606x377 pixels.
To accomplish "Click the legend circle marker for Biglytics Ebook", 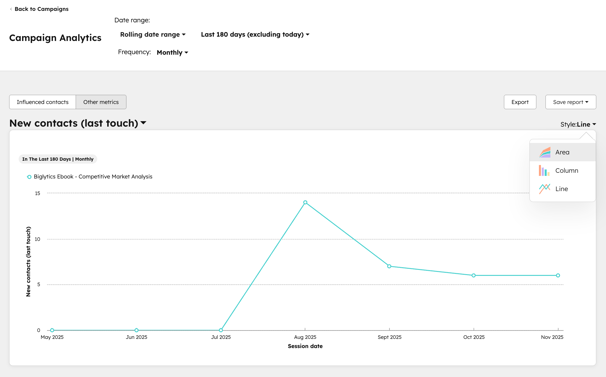I will tap(29, 177).
